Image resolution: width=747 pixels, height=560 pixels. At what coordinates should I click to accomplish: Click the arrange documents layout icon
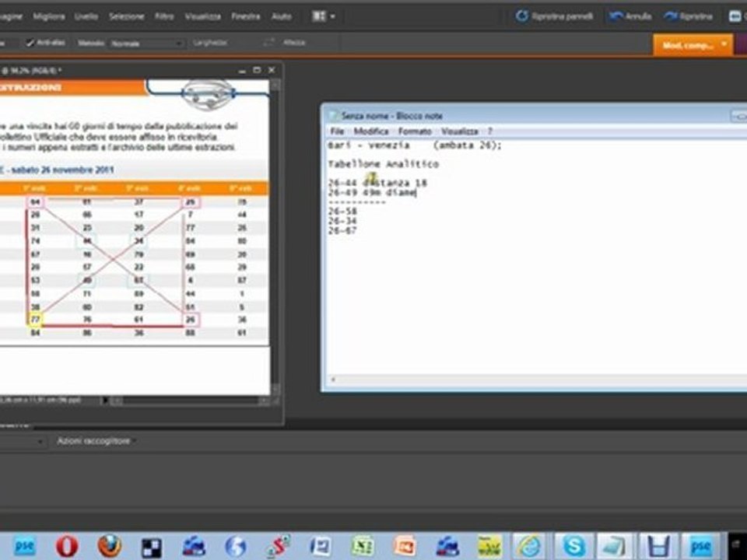(319, 16)
